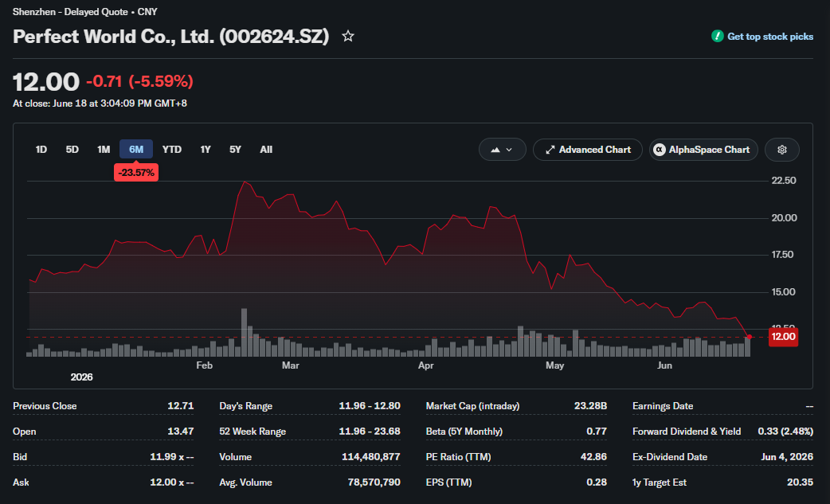Switch chart to YTD range
The height and width of the screenshot is (504, 830).
click(x=171, y=150)
